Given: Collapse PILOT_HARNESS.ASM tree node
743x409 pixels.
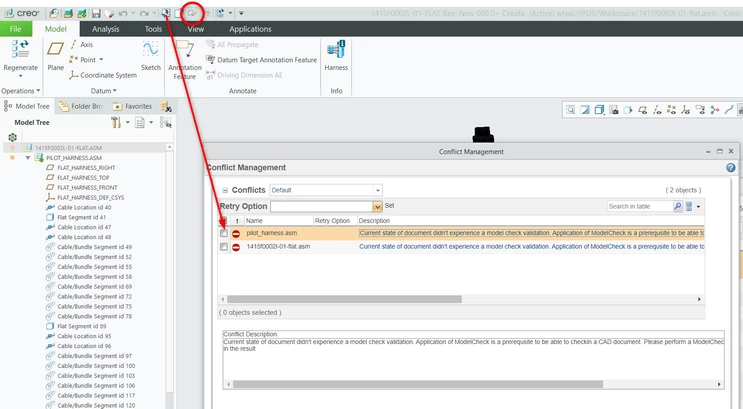Looking at the screenshot, I should pyautogui.click(x=27, y=158).
